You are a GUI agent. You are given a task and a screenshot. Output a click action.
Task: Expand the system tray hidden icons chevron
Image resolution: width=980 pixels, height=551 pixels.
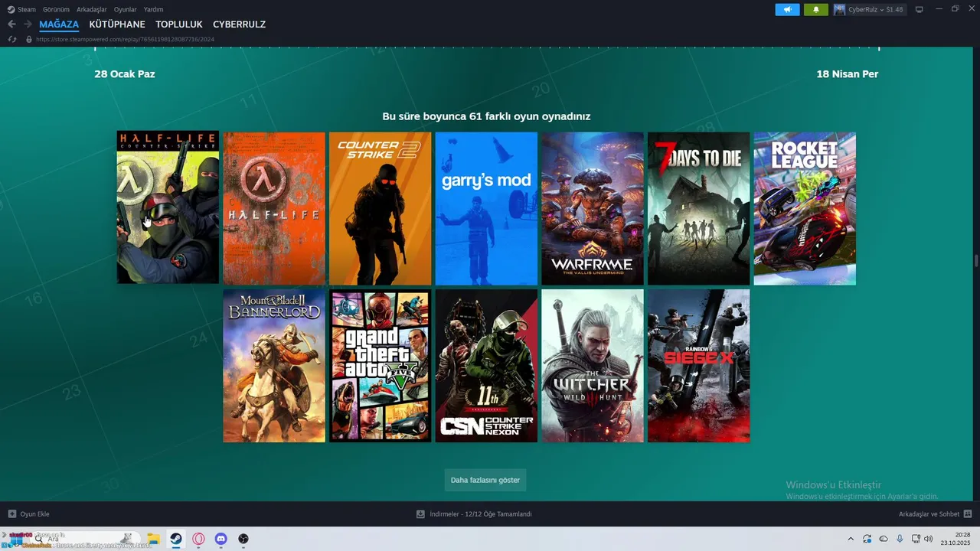coord(851,539)
